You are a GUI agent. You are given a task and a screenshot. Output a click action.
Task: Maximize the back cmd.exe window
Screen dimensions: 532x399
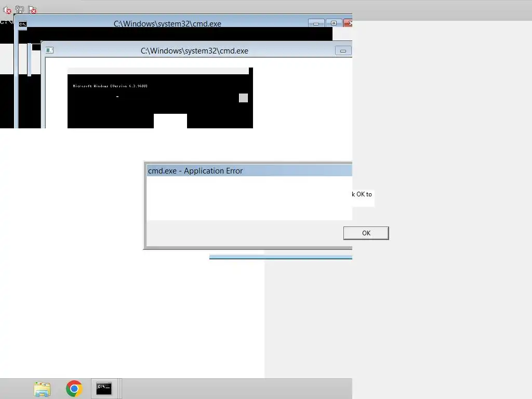pos(334,23)
